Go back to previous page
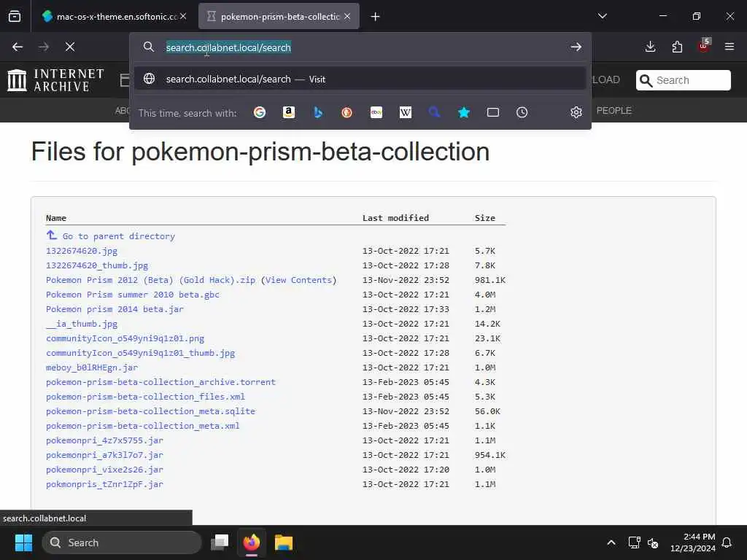The width and height of the screenshot is (747, 560). (18, 47)
